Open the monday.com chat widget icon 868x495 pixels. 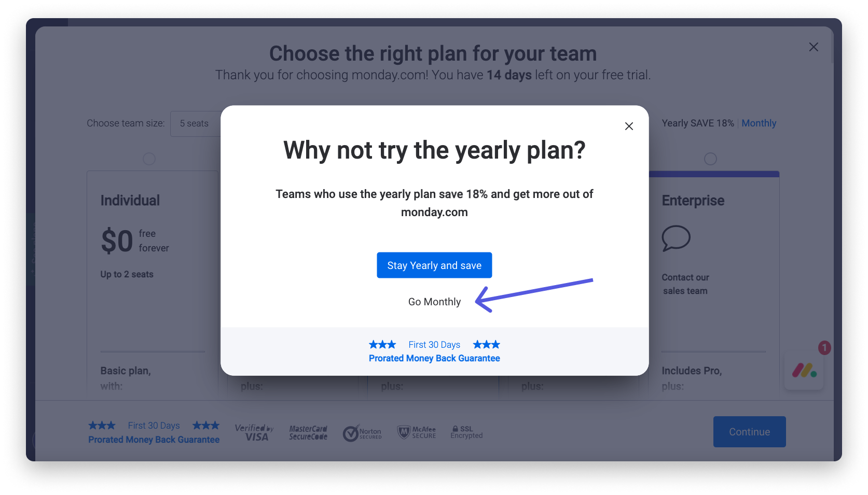pos(804,370)
